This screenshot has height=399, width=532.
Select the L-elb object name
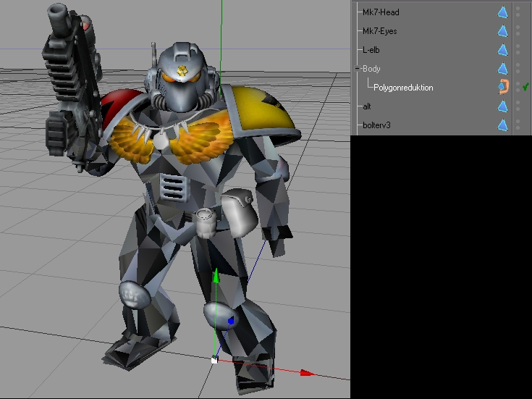point(371,50)
